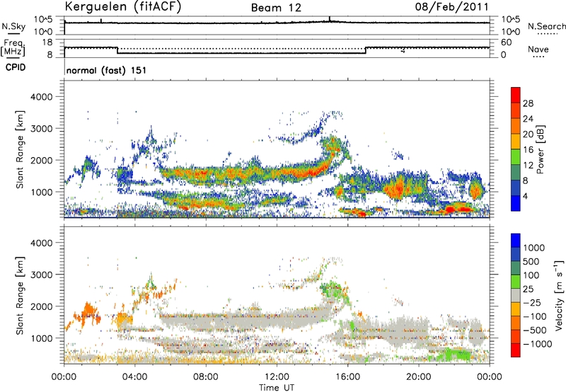Click the '28' tick on Power scale
This screenshot has width=566, height=392.
click(x=528, y=103)
